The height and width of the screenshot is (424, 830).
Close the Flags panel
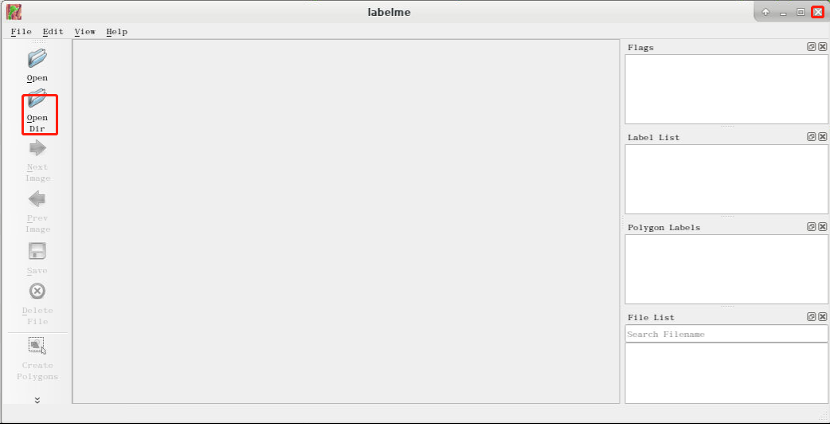(x=822, y=47)
